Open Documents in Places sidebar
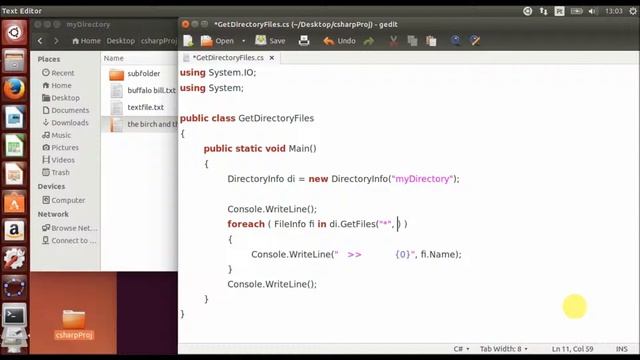This screenshot has width=640, height=360. [x=65, y=110]
